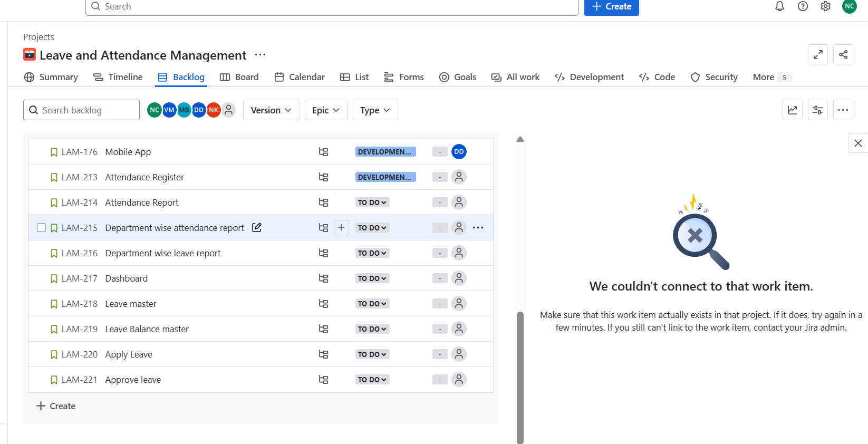868x444 pixels.
Task: Switch to the Timeline tab
Action: point(118,77)
